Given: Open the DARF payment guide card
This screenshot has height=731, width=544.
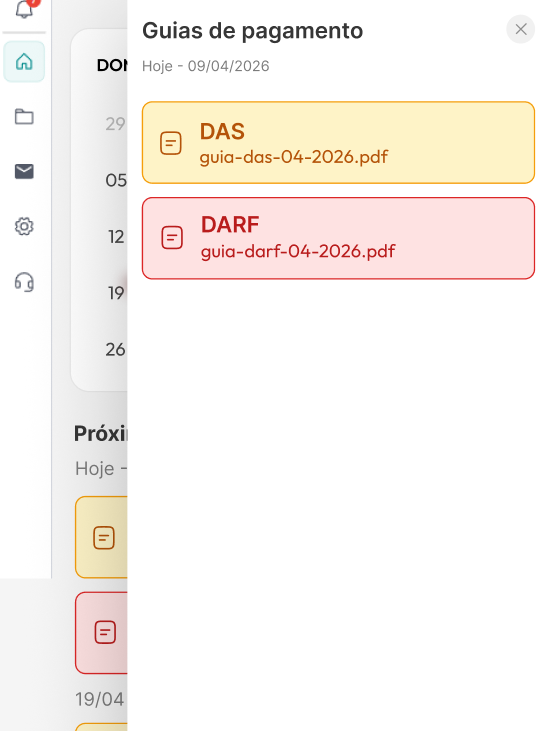Looking at the screenshot, I should [338, 238].
